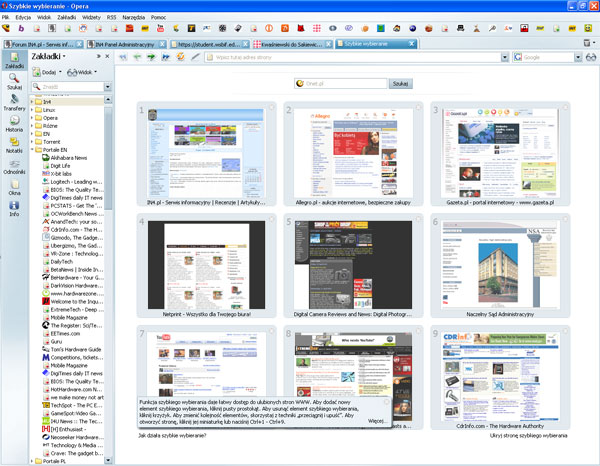Open the Notatki notes panel

(14, 145)
